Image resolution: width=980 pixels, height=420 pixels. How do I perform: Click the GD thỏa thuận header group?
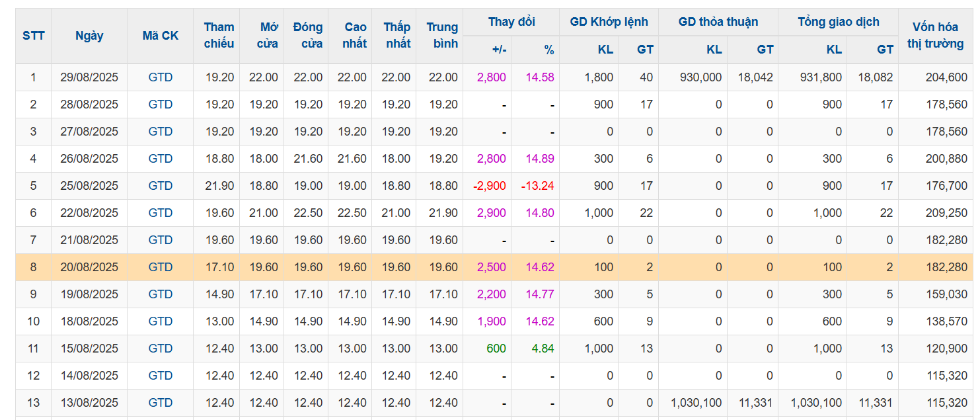(x=718, y=22)
